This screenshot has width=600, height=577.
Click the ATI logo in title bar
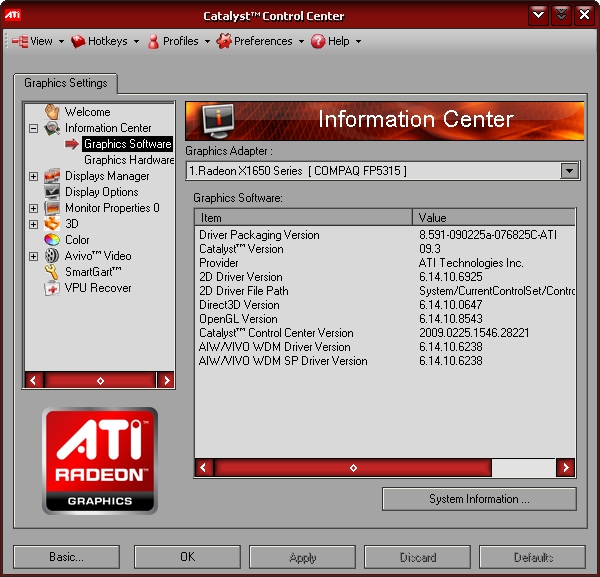[x=12, y=15]
